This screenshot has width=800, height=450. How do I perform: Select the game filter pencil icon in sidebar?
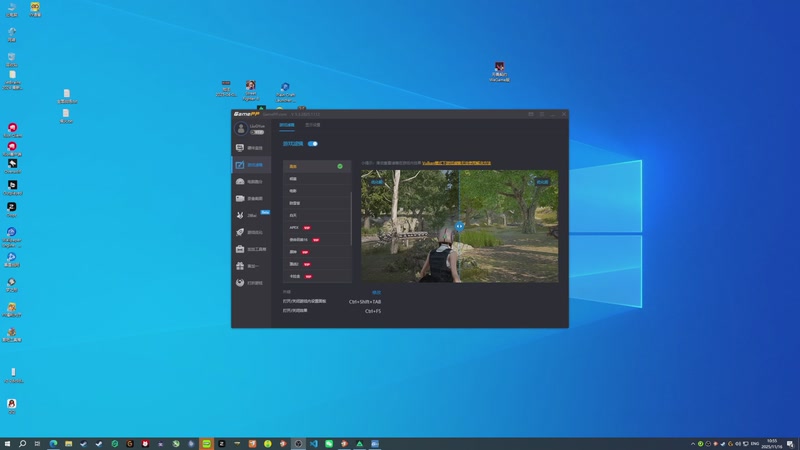240,165
